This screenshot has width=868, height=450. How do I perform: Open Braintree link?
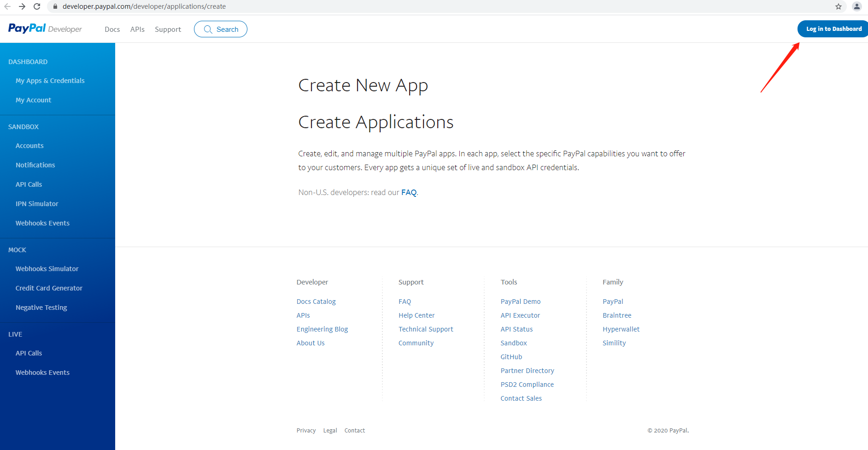click(x=617, y=315)
